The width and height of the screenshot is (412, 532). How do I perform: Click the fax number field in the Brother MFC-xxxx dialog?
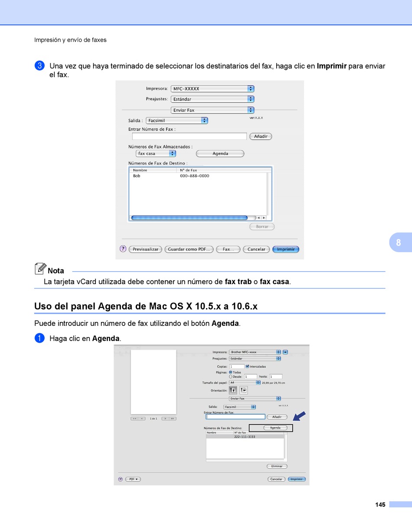tap(235, 417)
